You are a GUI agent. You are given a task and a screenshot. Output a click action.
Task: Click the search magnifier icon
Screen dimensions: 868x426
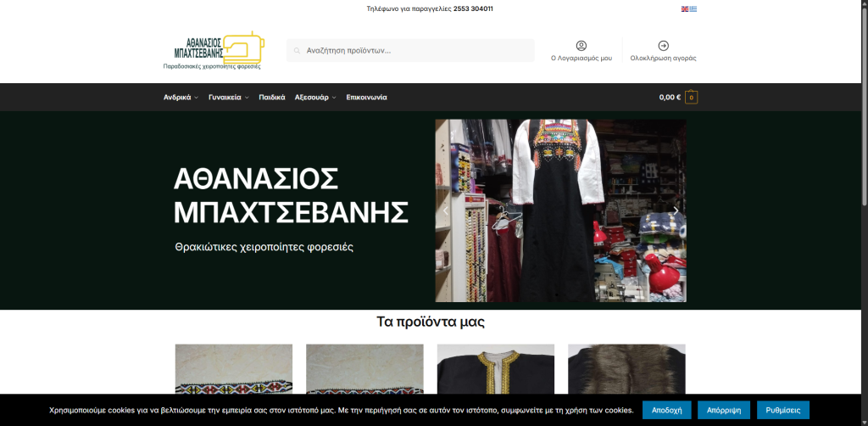[x=297, y=51]
